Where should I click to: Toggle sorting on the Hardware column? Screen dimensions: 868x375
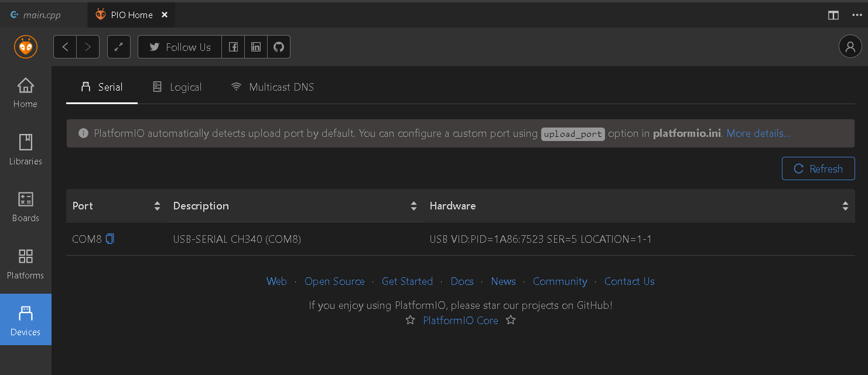[845, 205]
